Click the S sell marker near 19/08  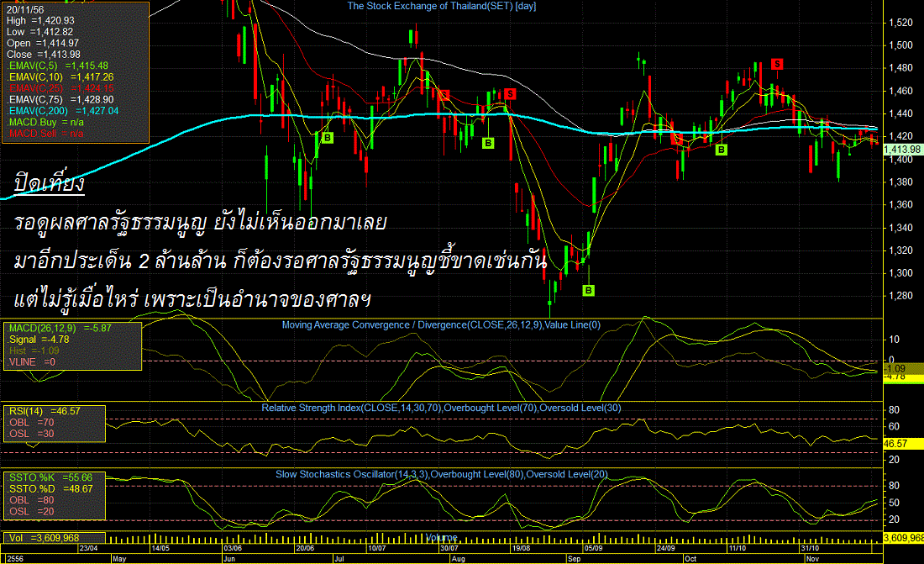[x=510, y=94]
